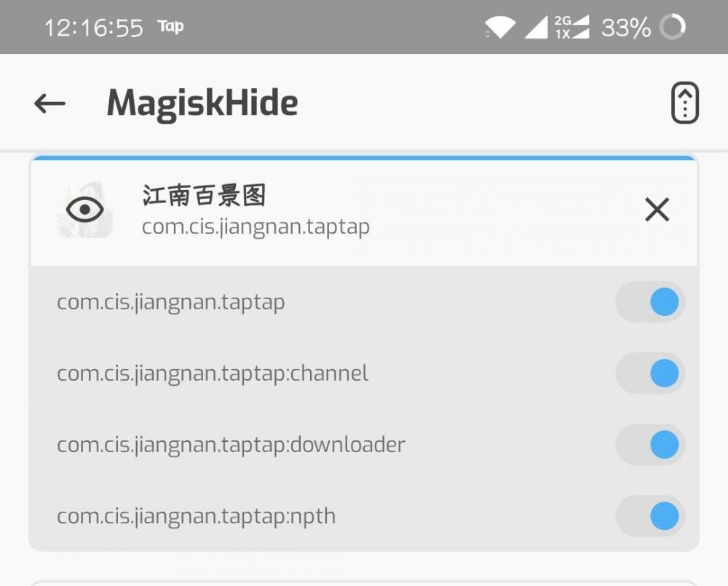Tap the mobile signal strength icon

pyautogui.click(x=536, y=28)
